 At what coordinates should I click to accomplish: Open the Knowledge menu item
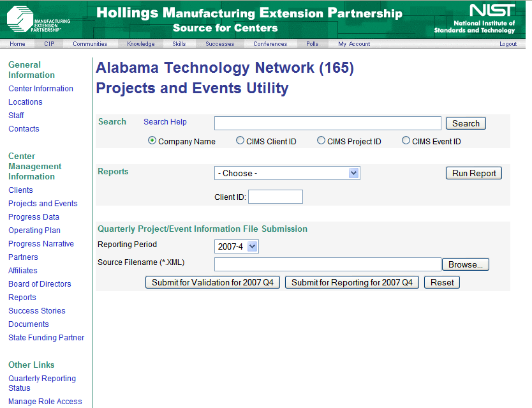coord(141,44)
